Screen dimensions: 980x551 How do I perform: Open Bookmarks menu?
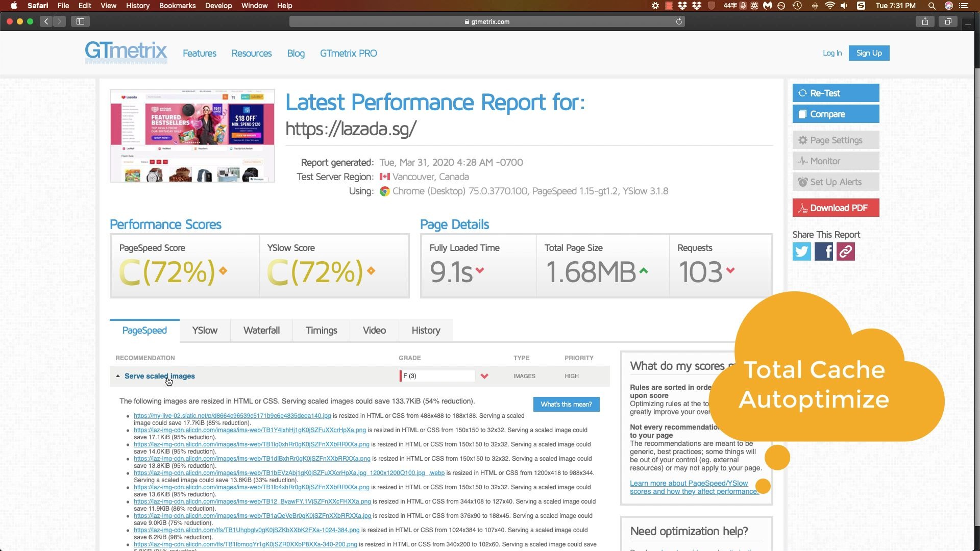(x=177, y=6)
